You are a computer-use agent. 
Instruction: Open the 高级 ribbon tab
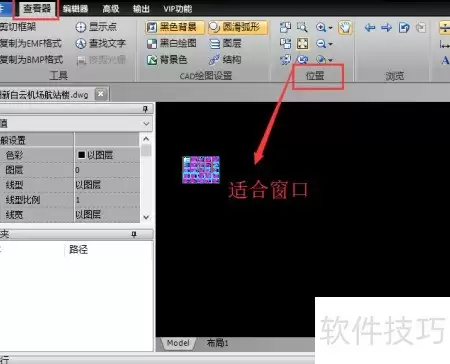click(x=111, y=9)
